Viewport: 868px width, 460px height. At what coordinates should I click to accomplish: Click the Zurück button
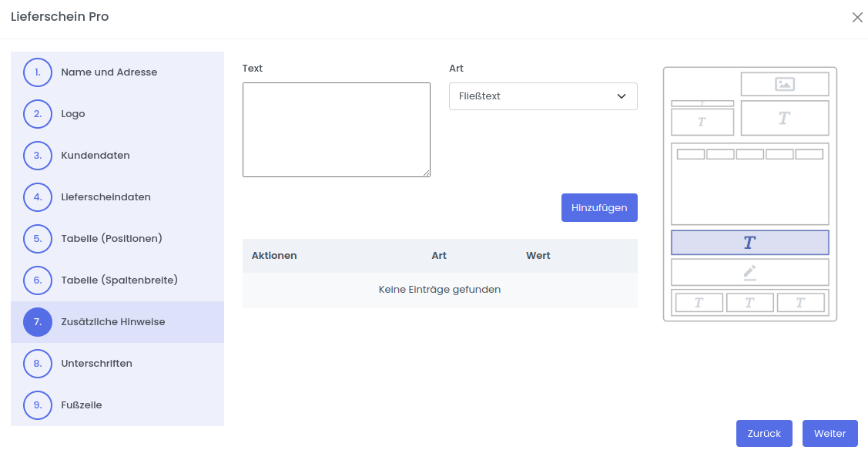click(764, 433)
